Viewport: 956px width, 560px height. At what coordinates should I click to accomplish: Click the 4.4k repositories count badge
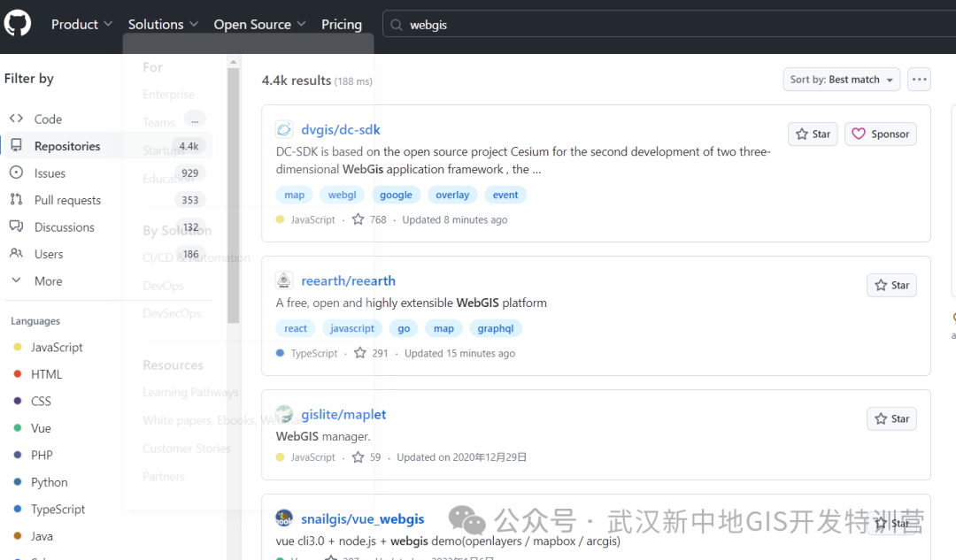click(x=189, y=146)
